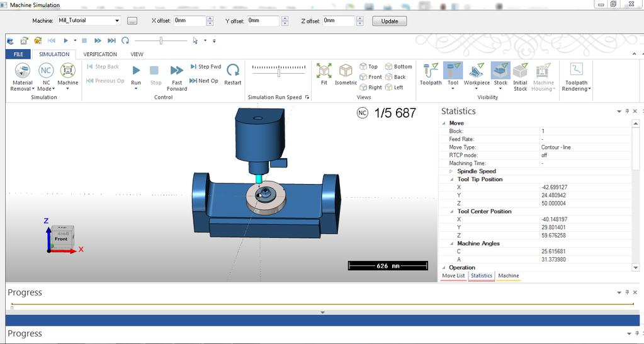Open the Run dropdown arrow

[136, 89]
